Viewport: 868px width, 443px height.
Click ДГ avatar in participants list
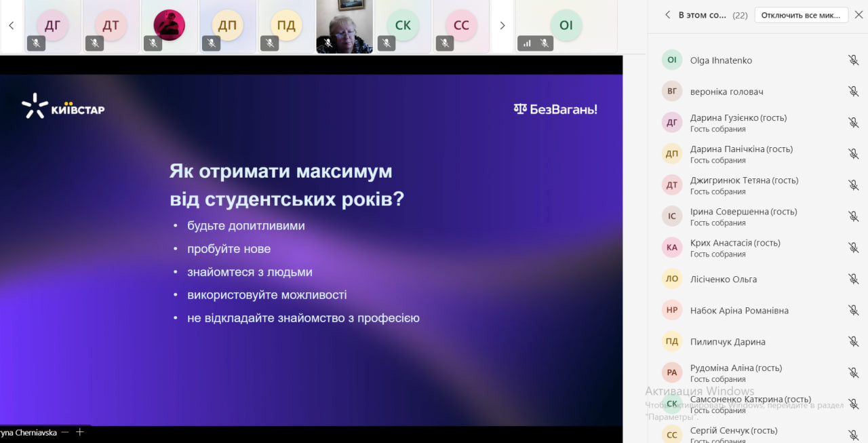tap(672, 123)
